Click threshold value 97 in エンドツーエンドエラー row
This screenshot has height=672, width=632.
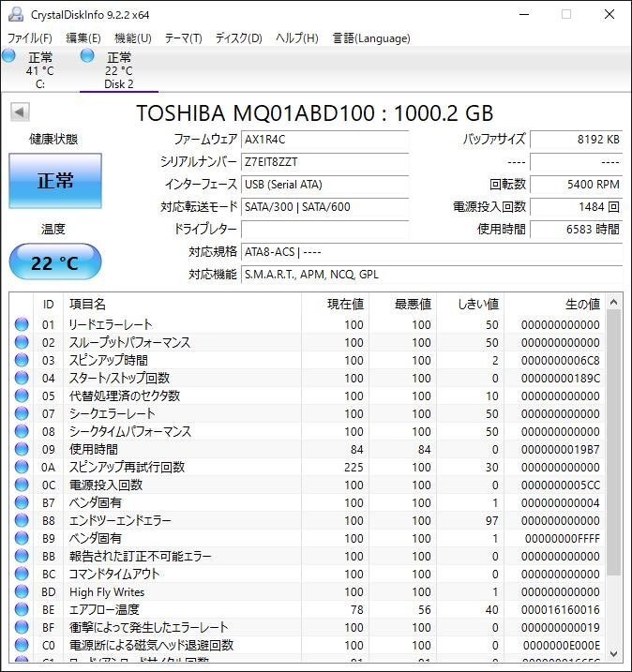[x=491, y=520]
